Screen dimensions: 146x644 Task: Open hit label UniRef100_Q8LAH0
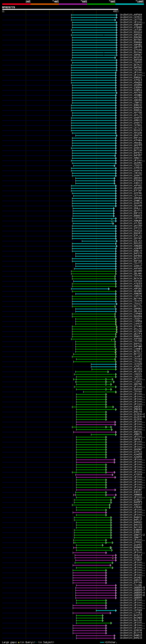pyautogui.click(x=131, y=273)
